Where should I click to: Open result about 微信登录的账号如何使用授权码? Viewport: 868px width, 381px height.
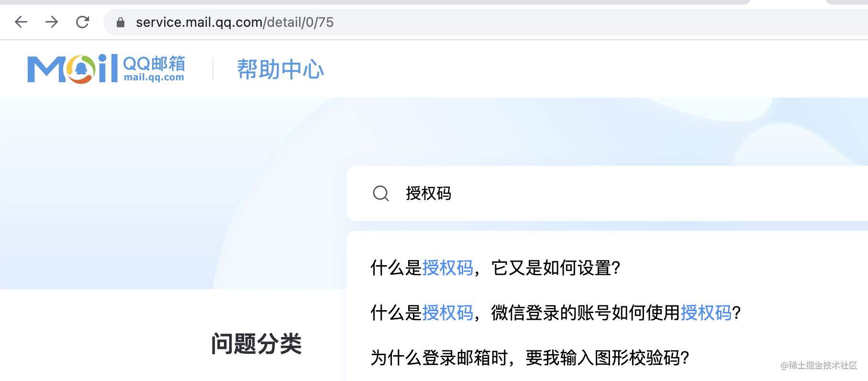coord(556,313)
